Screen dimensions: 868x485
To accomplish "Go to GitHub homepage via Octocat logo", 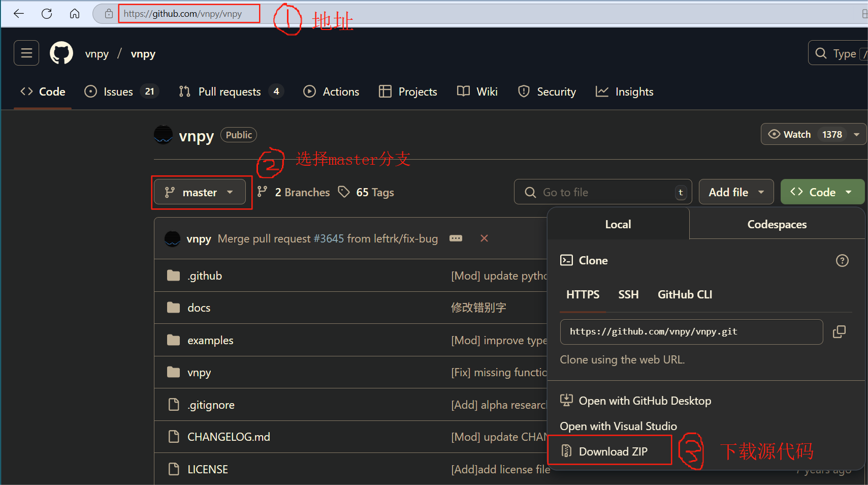I will click(61, 53).
